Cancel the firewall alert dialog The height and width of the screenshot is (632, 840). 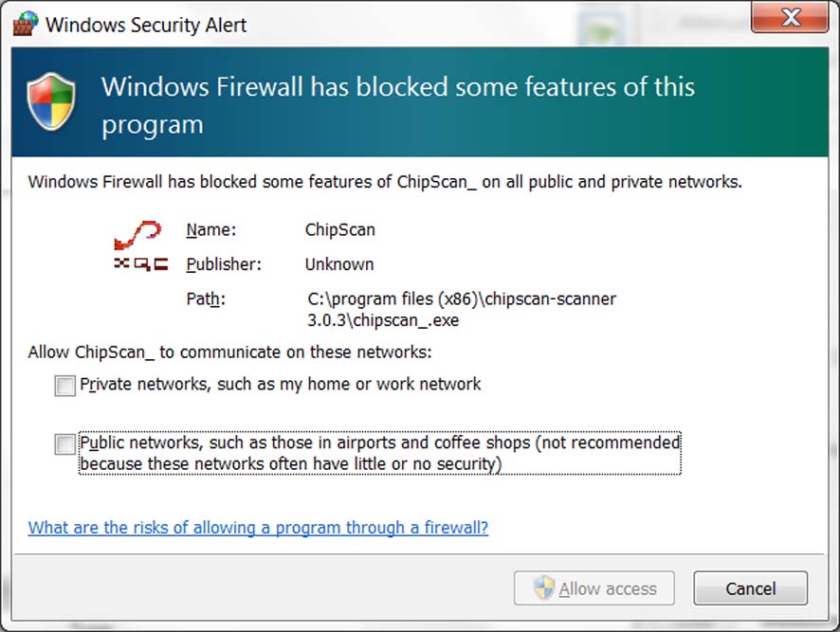coord(751,588)
